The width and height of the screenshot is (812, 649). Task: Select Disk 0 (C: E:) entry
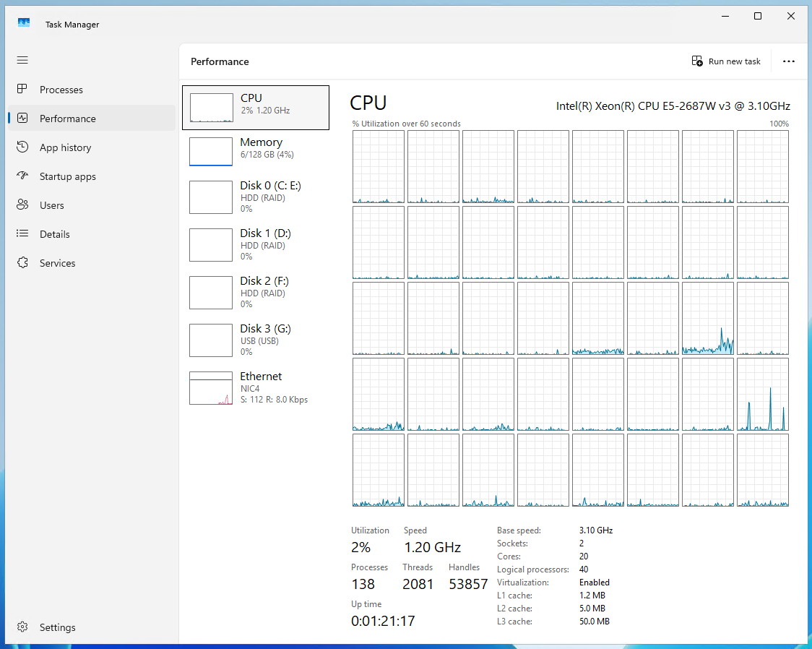pos(256,197)
